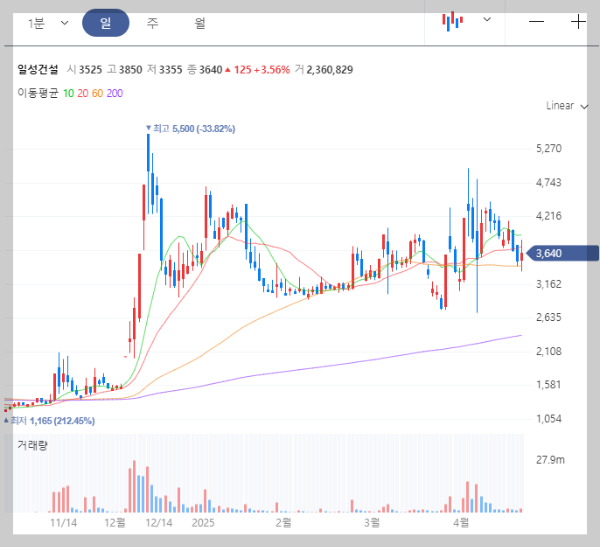Click the 4,216 price axis label
This screenshot has height=547, width=600.
[x=549, y=216]
